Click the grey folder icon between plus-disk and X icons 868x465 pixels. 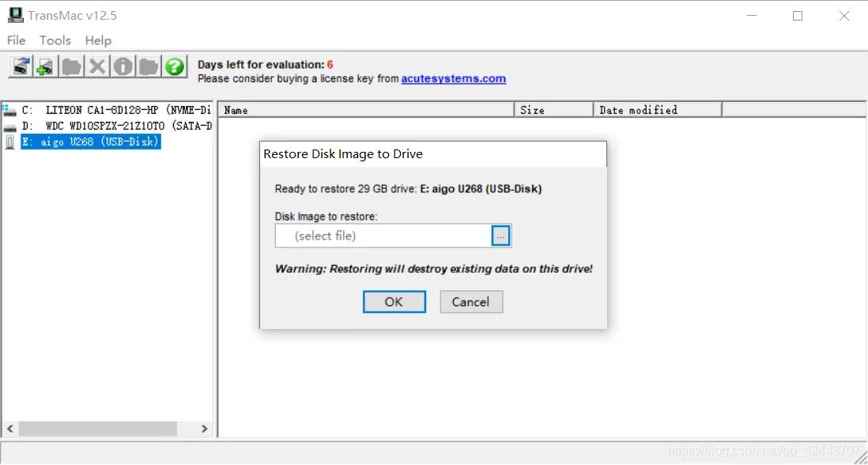tap(71, 67)
